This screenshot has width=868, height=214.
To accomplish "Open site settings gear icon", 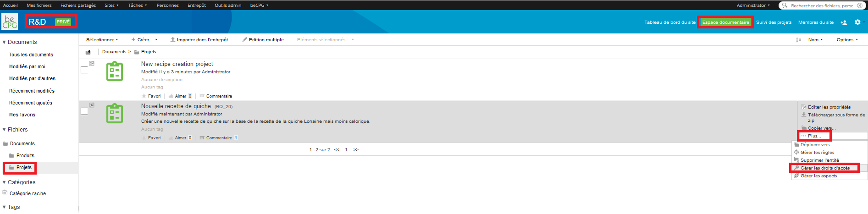I will click(x=857, y=22).
